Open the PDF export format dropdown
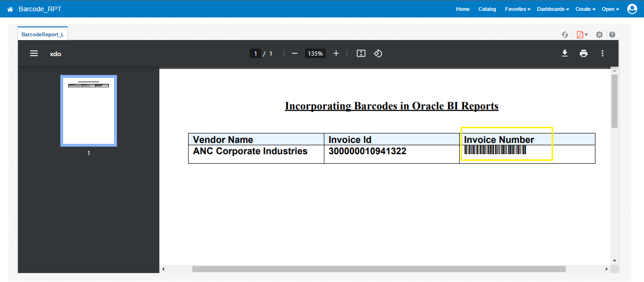The width and height of the screenshot is (644, 282). pyautogui.click(x=582, y=34)
